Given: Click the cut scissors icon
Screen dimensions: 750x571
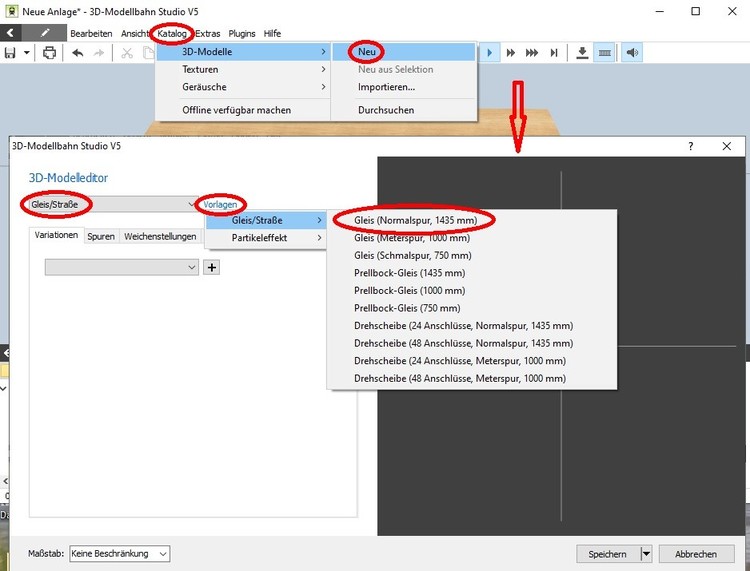Looking at the screenshot, I should coord(127,53).
